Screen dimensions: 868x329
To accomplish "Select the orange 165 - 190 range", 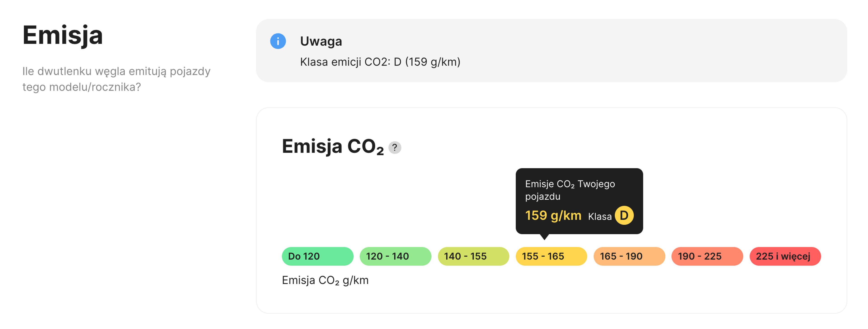I will click(x=629, y=256).
